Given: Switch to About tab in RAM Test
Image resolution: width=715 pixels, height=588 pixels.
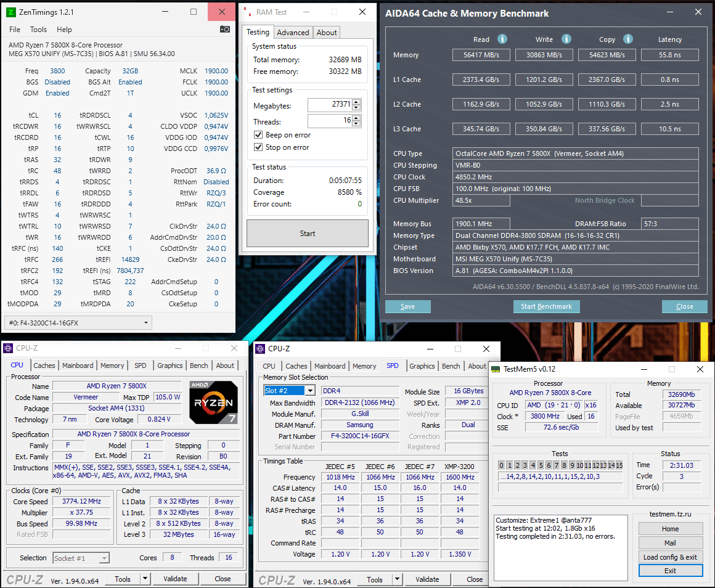Looking at the screenshot, I should coord(327,33).
